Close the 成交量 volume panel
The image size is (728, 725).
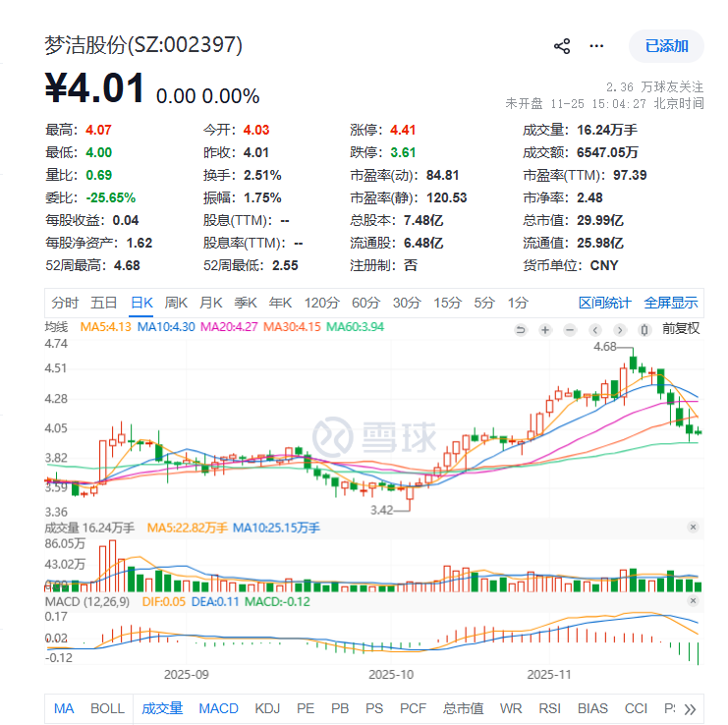click(693, 527)
